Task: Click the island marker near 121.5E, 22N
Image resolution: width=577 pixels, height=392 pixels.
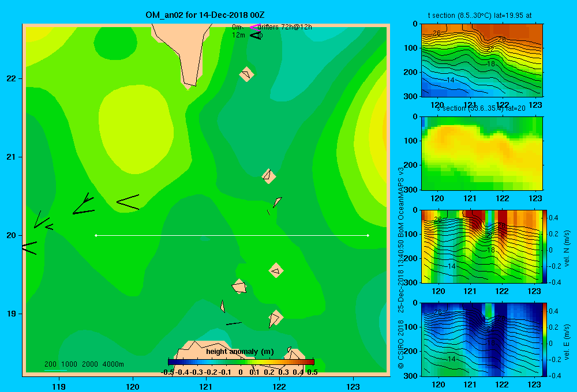Action: 246,74
